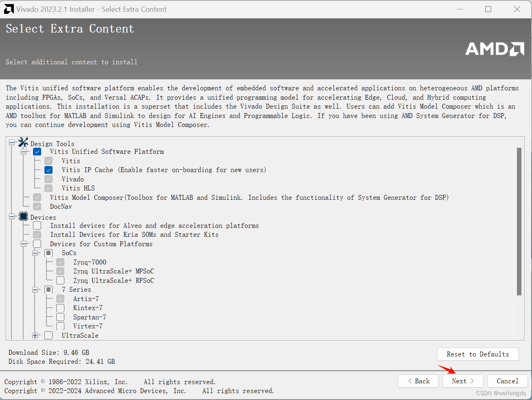Click Disk Space Required 24.41 GB text

(x=62, y=362)
